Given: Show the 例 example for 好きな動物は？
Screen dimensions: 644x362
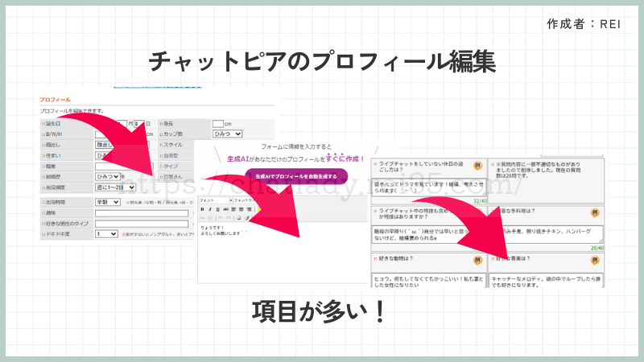Looking at the screenshot, I should pyautogui.click(x=477, y=260).
